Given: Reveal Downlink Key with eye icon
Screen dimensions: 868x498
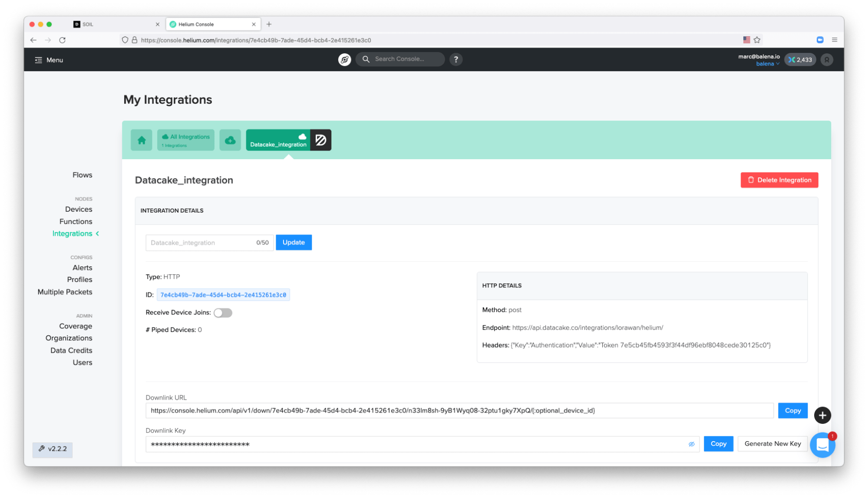Looking at the screenshot, I should (x=691, y=444).
